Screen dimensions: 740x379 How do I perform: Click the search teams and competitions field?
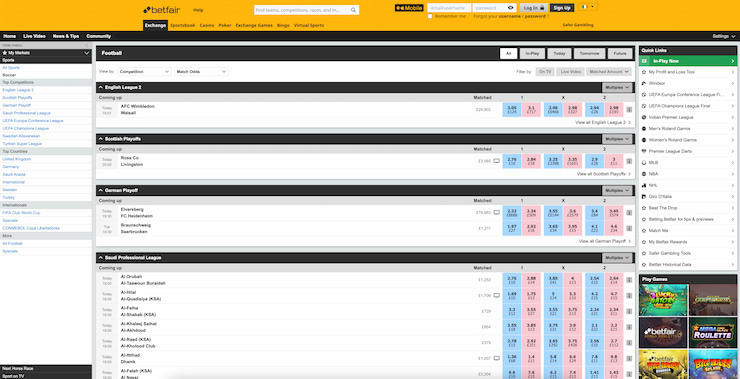click(302, 10)
